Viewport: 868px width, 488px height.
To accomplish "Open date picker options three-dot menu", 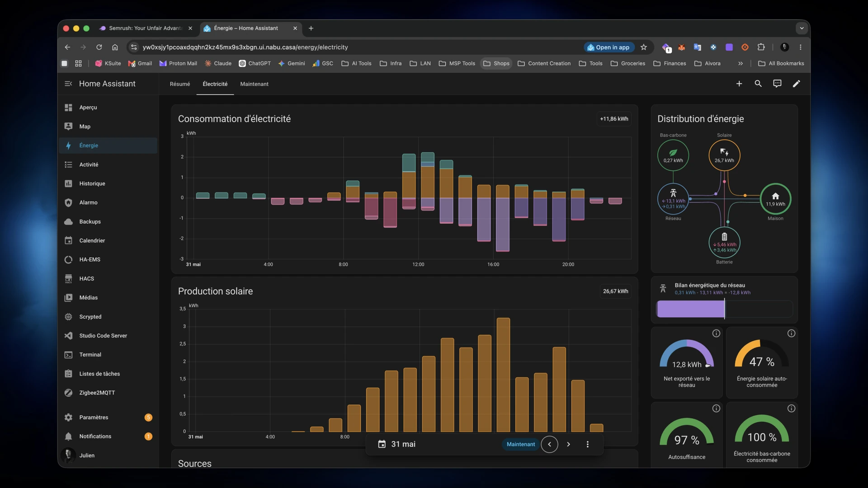I will point(587,444).
